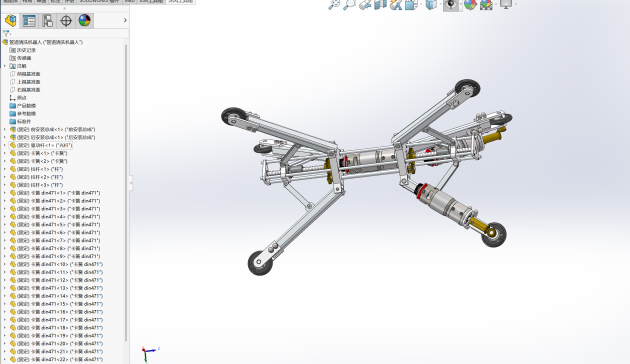Click the 卡簧 din471<20> component icon
Image resolution: width=630 pixels, height=364 pixels.
pos(12,344)
